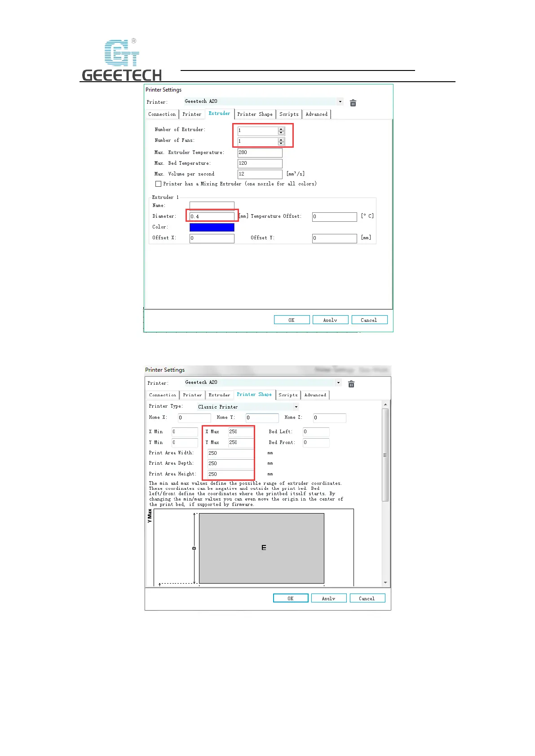
Task: Open Printer dropdown in Printer Shape dialog
Action: 338,382
